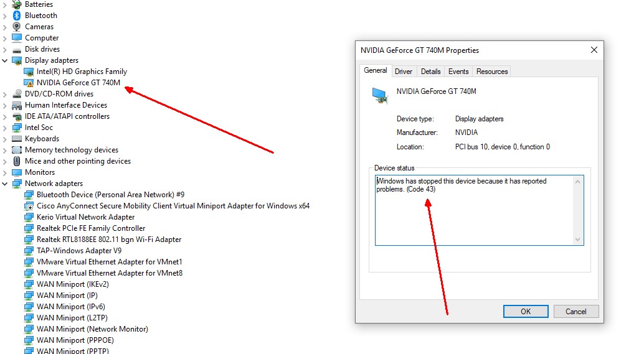
Task: Select WAN Miniport (IPv6)
Action: click(70, 307)
